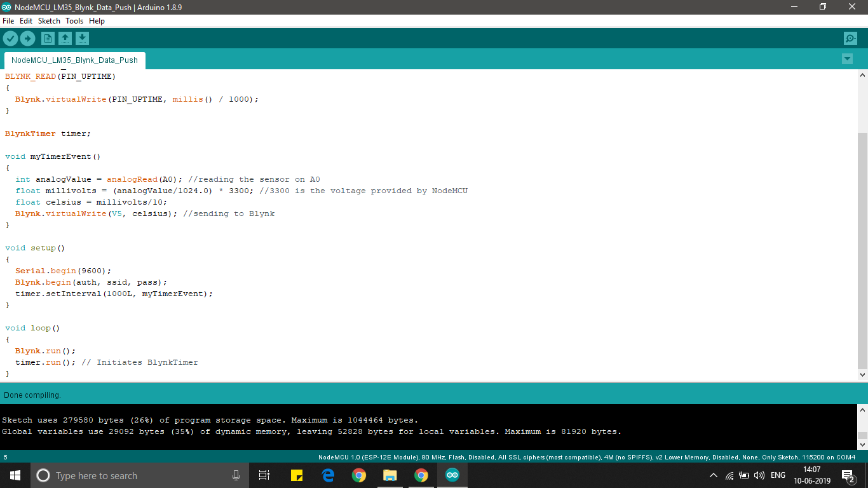868x488 pixels.
Task: Click the ENG language indicator
Action: 778,475
